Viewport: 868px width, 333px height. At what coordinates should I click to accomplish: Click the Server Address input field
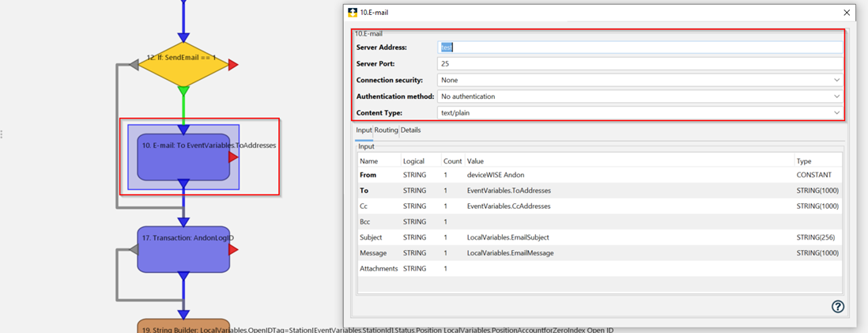click(x=639, y=47)
